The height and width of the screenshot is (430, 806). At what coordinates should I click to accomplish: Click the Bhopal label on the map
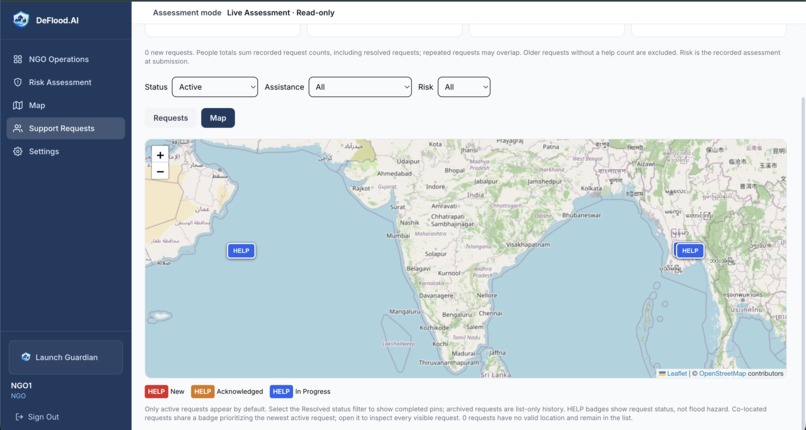[454, 170]
